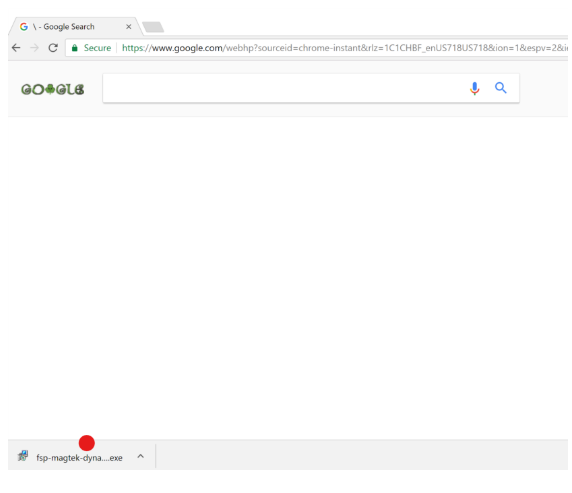The height and width of the screenshot is (493, 572).
Task: Click the forward navigation arrow
Action: 34,48
